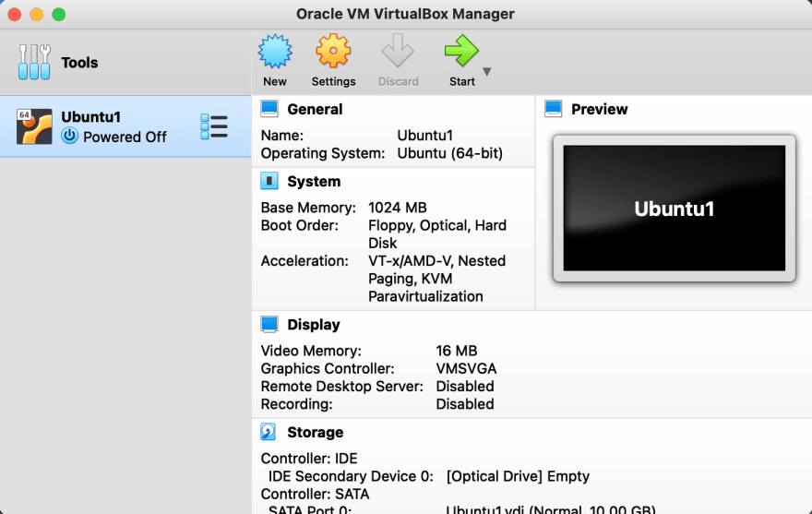This screenshot has width=812, height=514.
Task: Click the Powered Off state icon
Action: pos(69,136)
